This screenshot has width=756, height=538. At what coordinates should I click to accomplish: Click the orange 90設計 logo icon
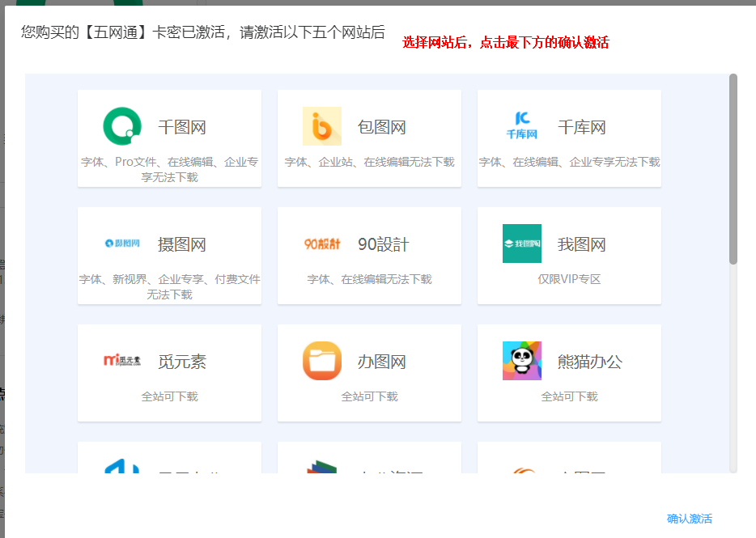322,244
